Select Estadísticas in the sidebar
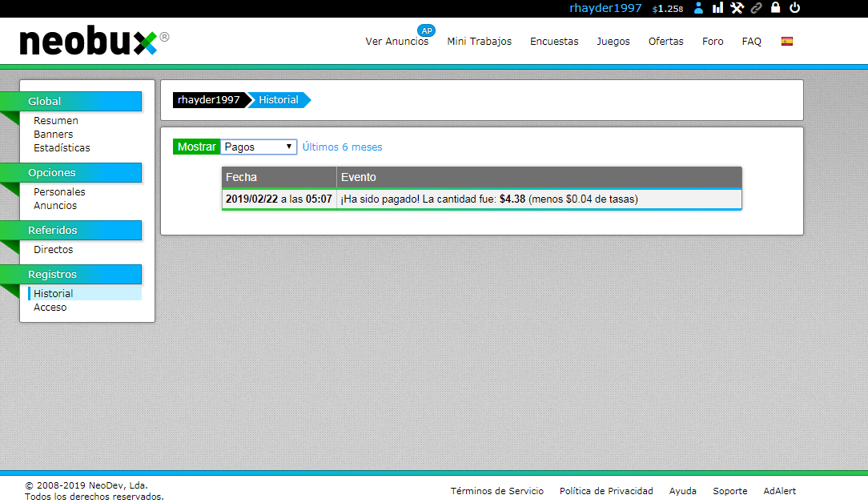The height and width of the screenshot is (503, 868). click(62, 148)
